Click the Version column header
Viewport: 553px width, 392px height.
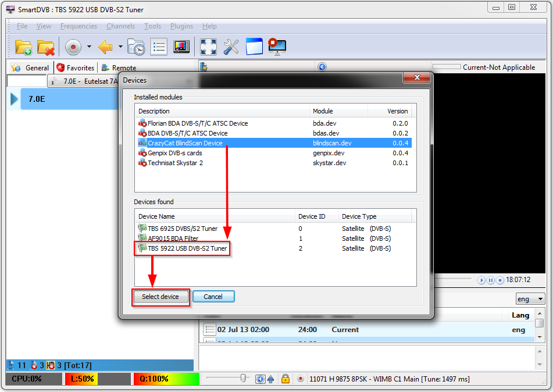[x=390, y=111]
